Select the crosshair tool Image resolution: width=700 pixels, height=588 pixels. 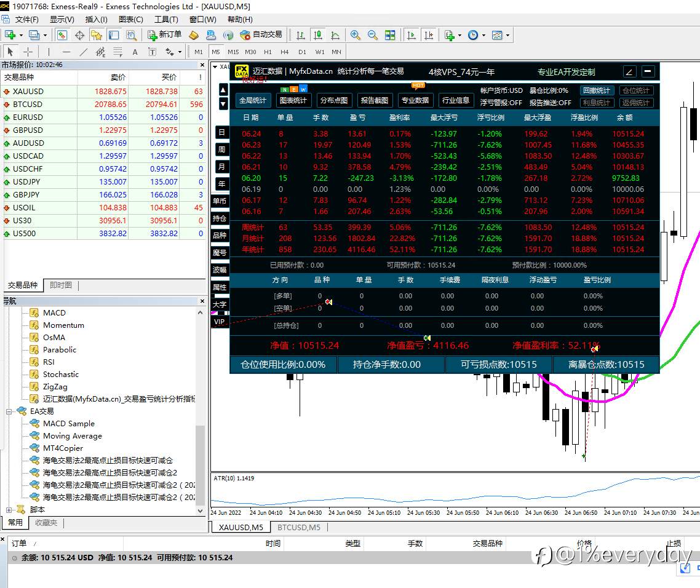28,52
